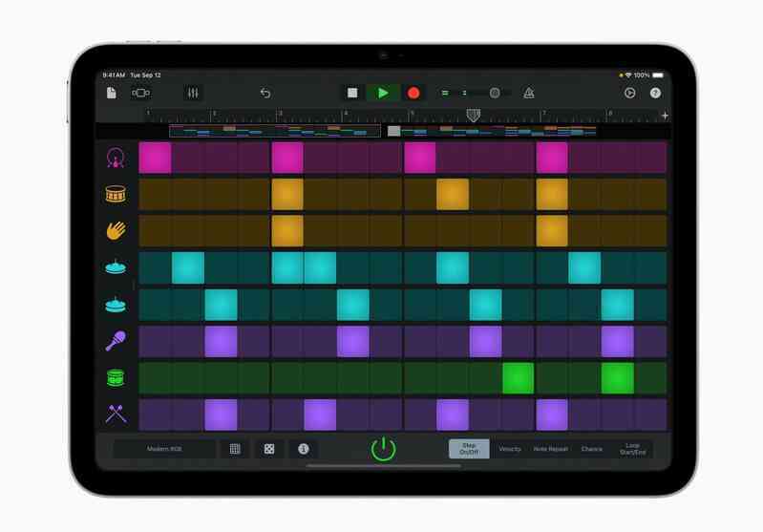This screenshot has width=763, height=532.
Task: Open the Modern 808 kit selector
Action: tap(164, 449)
